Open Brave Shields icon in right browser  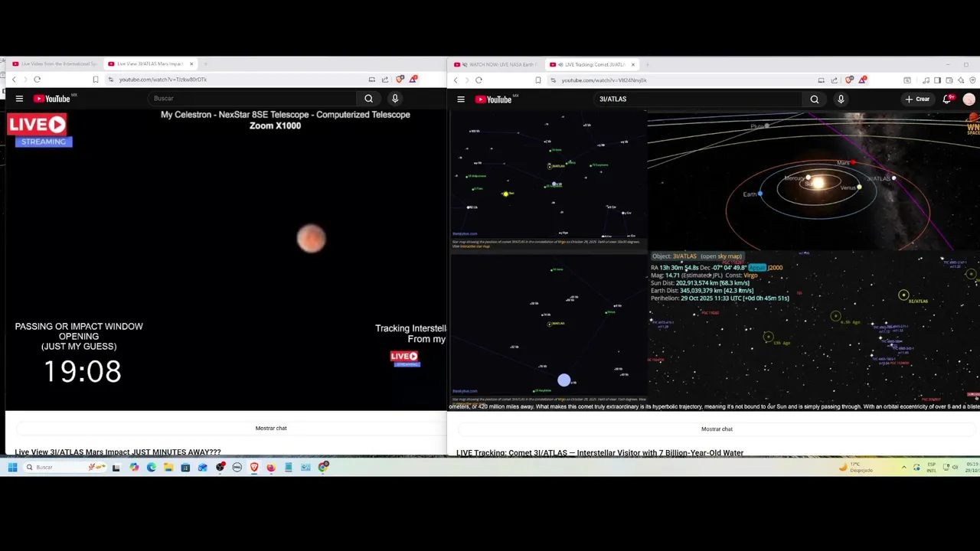pyautogui.click(x=849, y=80)
